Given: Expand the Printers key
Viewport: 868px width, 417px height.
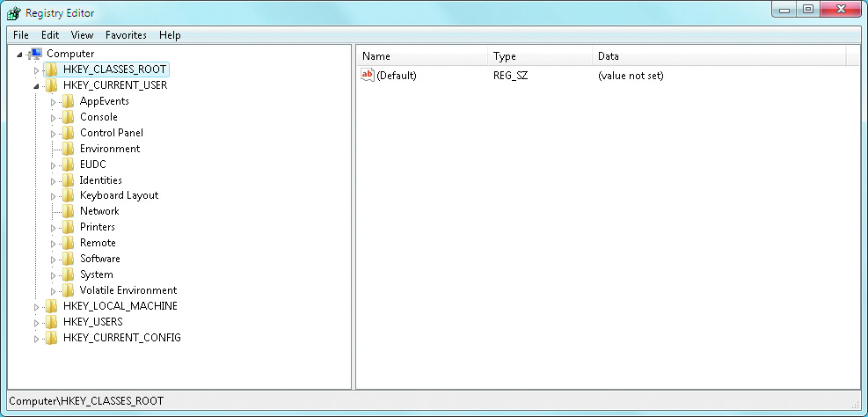Looking at the screenshot, I should [53, 228].
